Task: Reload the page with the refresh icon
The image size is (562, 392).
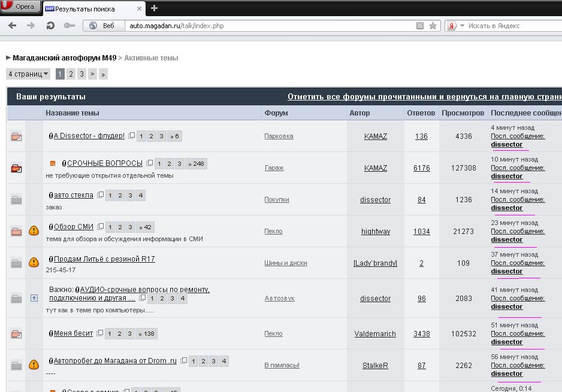Action: coord(50,26)
